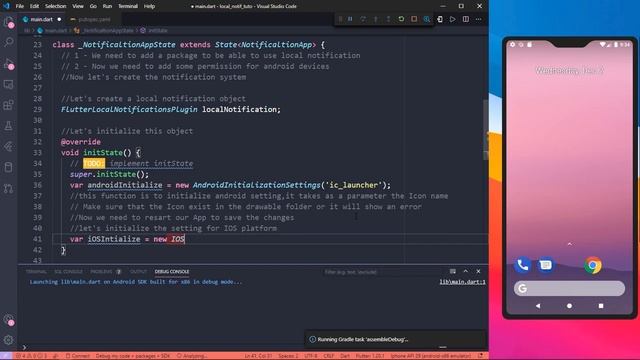This screenshot has height=360, width=640.
Task: Click Debug my code + packages + SDK
Action: (x=133, y=356)
